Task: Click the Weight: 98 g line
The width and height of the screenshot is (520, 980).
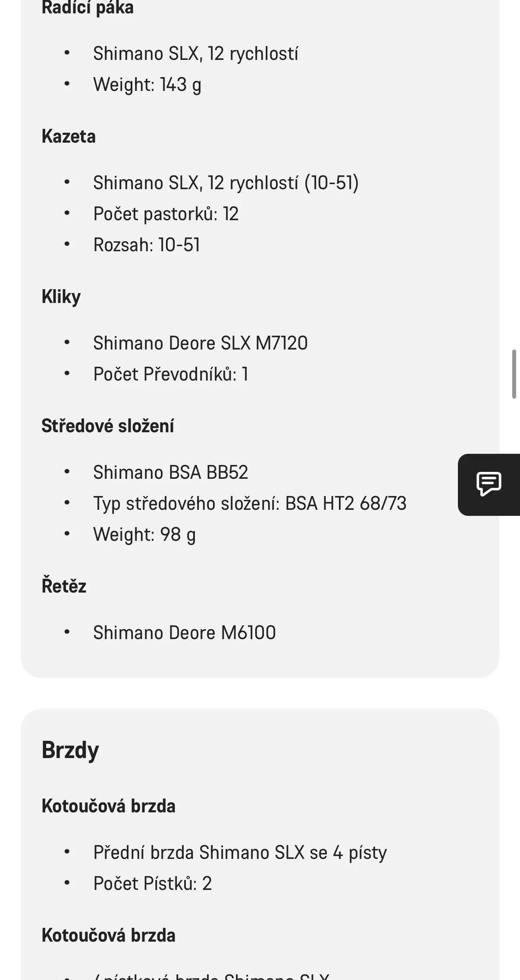Action: (144, 534)
